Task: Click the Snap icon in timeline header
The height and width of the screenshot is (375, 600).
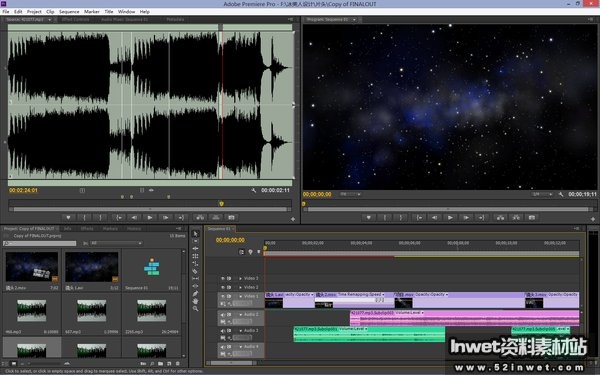Action: pyautogui.click(x=241, y=252)
